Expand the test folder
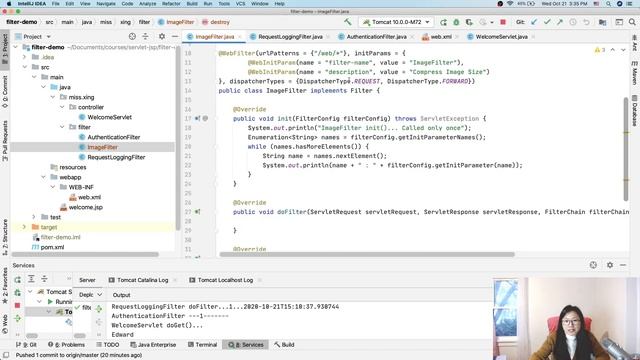Image resolution: width=640 pixels, height=360 pixels. [x=34, y=217]
